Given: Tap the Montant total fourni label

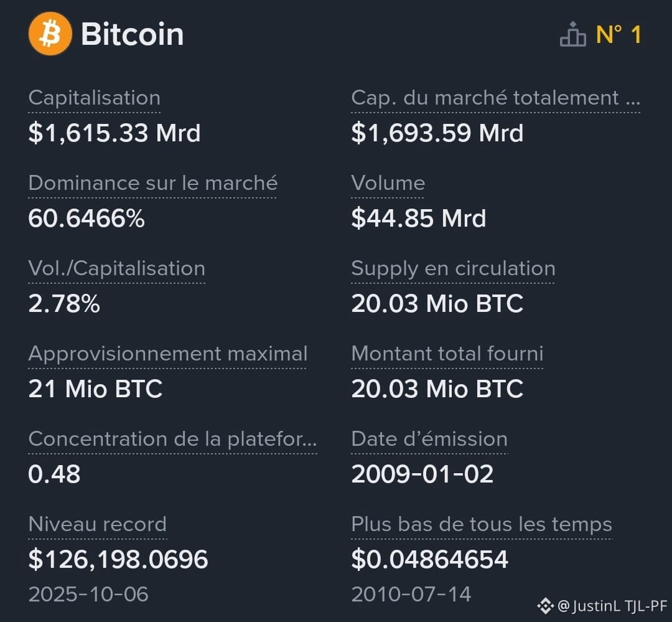Looking at the screenshot, I should tap(447, 354).
